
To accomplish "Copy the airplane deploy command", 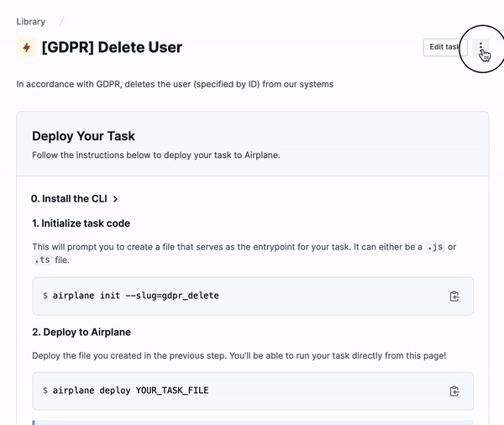I will tap(454, 391).
